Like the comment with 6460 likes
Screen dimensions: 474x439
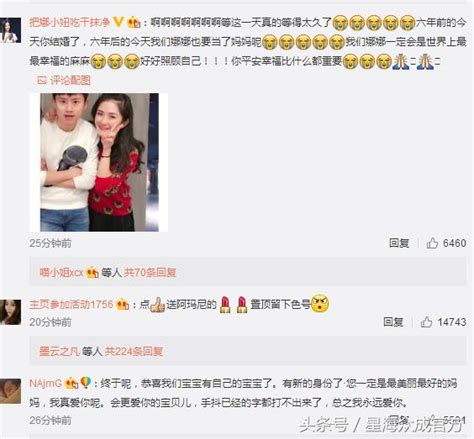432,243
